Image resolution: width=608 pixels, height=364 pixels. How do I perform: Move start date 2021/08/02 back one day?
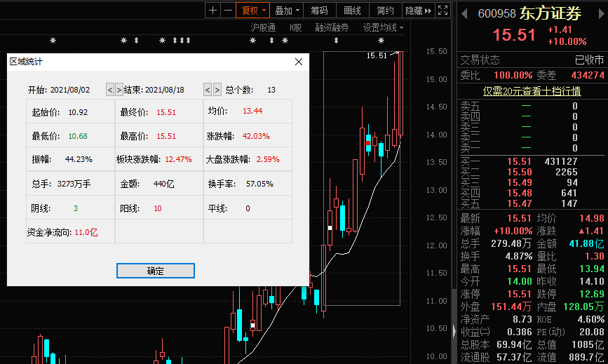(x=109, y=90)
